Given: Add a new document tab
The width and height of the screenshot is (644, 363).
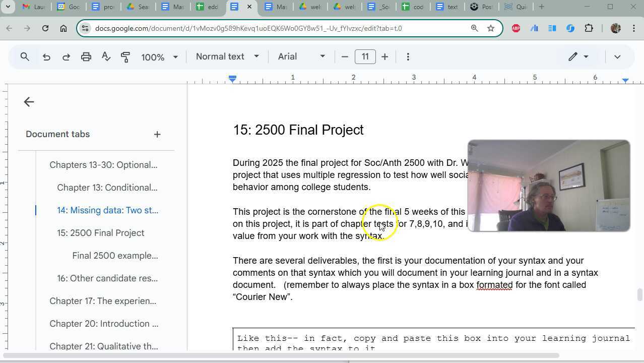Looking at the screenshot, I should tap(157, 135).
